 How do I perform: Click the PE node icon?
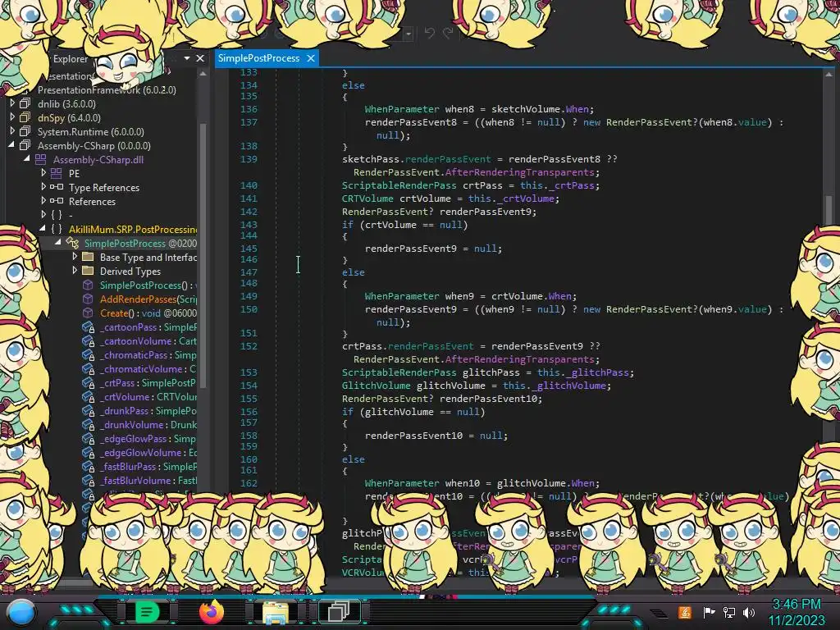coord(57,173)
